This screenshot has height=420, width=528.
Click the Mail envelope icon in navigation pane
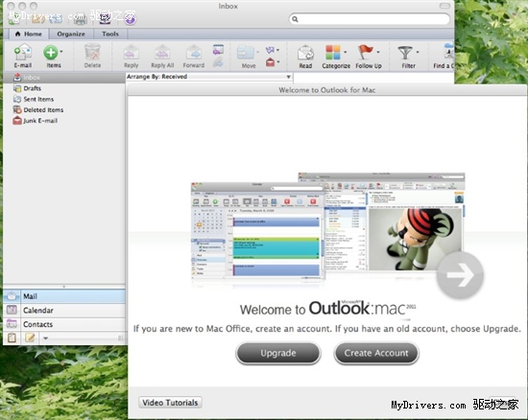(x=12, y=296)
